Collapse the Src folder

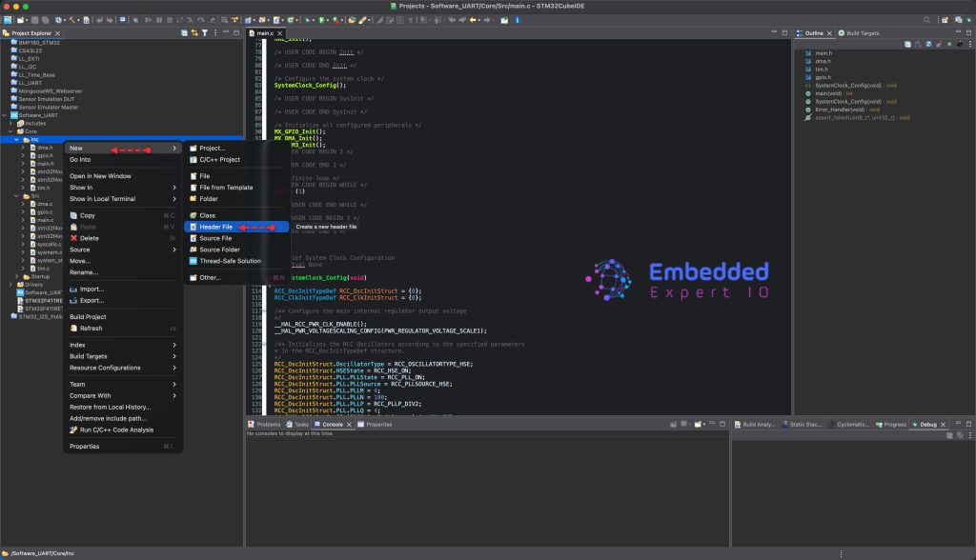17,196
